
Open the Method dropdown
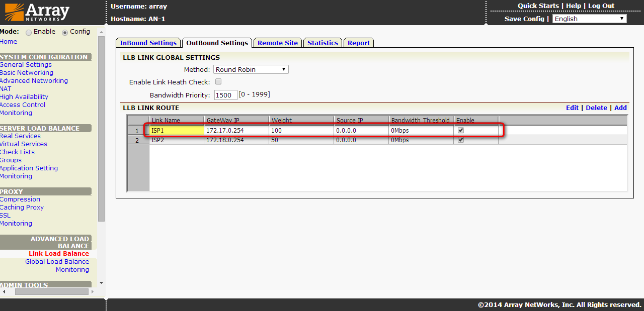coord(251,69)
